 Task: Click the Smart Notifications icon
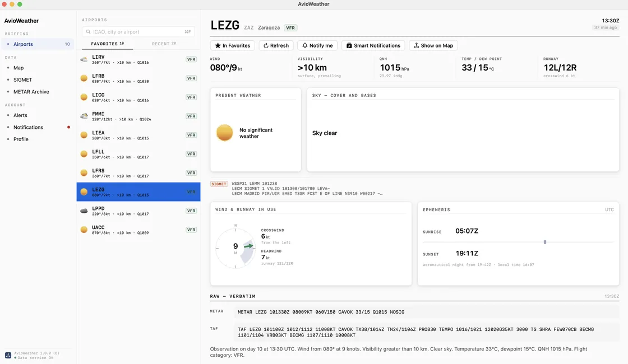coord(349,45)
